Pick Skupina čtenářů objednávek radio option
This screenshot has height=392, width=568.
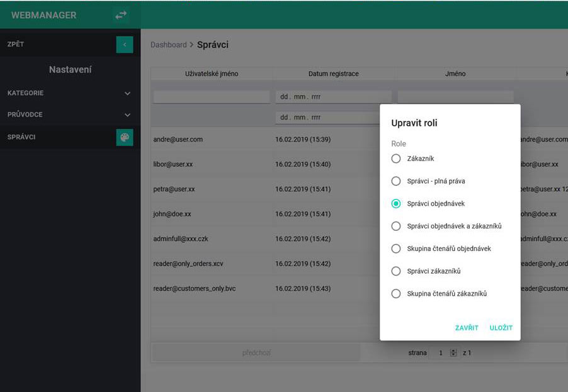(x=396, y=249)
